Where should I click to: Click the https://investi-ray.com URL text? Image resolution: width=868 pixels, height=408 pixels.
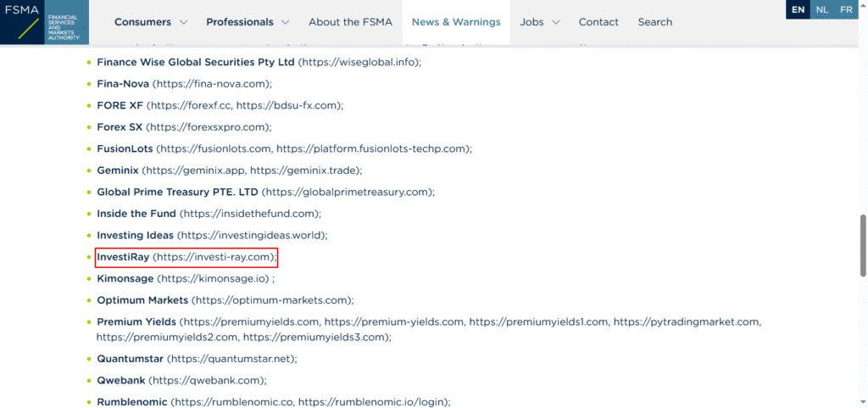coord(214,257)
